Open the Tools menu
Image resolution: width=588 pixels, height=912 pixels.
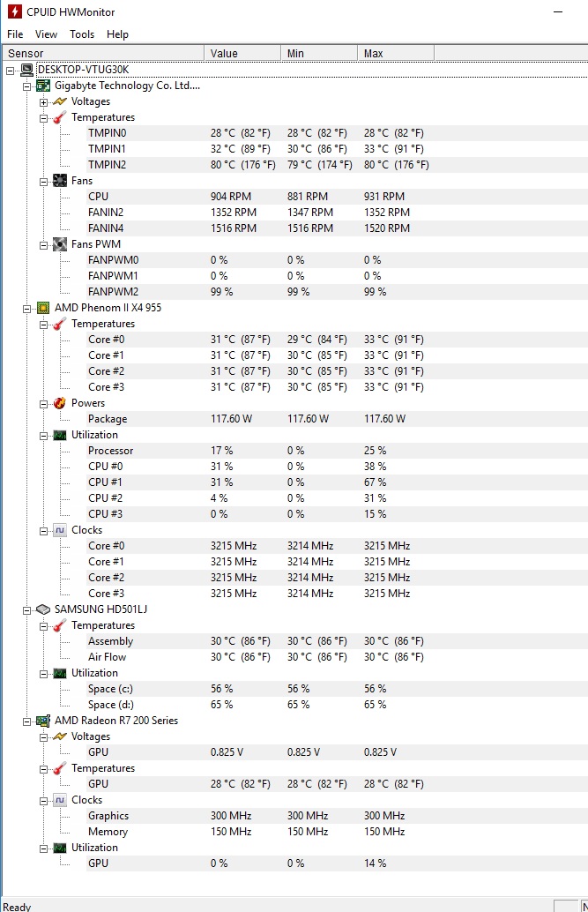82,34
